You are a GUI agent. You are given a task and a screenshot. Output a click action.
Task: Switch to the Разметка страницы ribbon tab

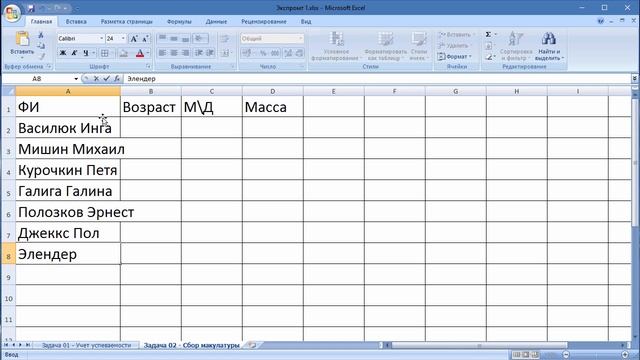click(x=127, y=21)
